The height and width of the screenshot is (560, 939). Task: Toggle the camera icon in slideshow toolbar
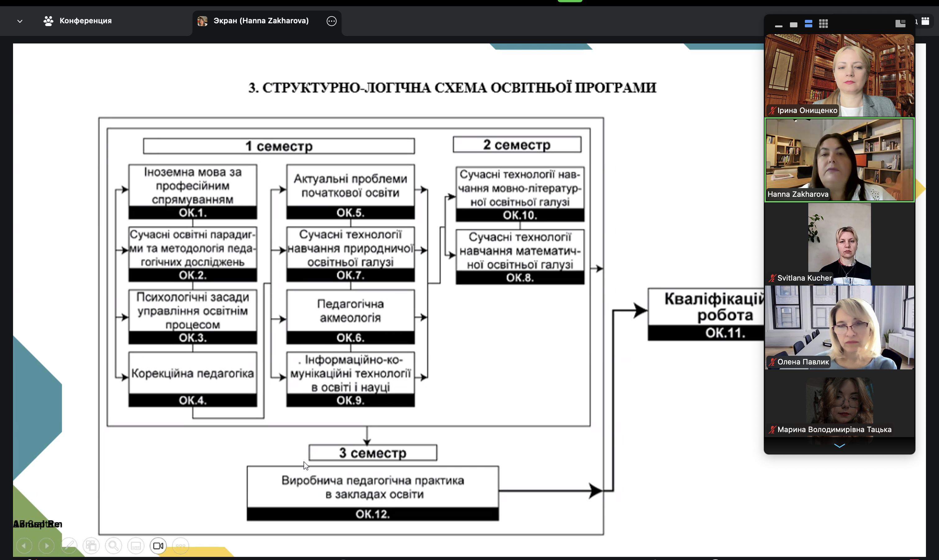click(x=158, y=546)
